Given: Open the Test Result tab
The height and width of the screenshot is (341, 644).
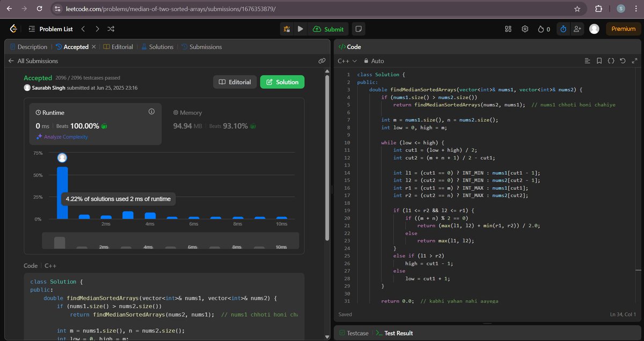Looking at the screenshot, I should [x=394, y=333].
